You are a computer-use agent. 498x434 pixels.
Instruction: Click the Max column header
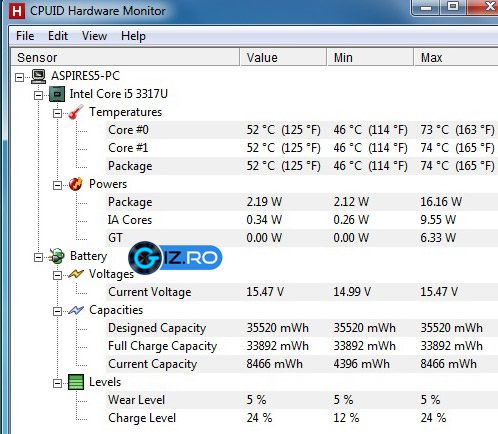pyautogui.click(x=456, y=57)
